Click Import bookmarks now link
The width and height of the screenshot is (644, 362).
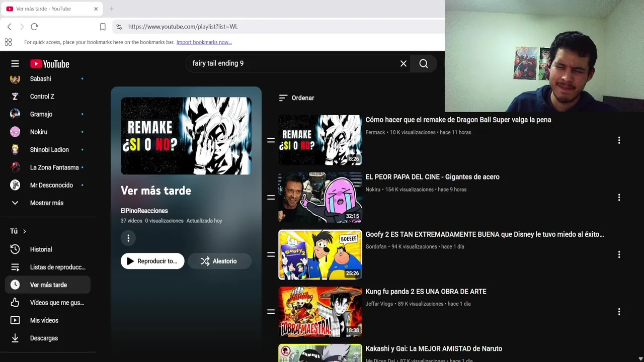(204, 42)
